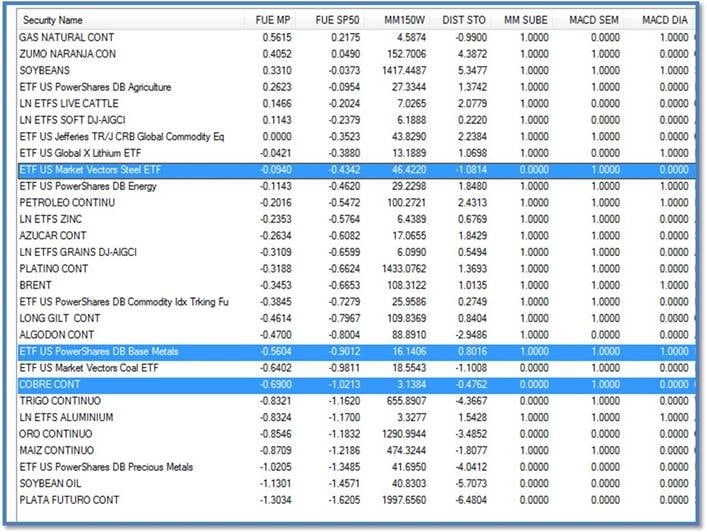Screen dimensions: 707x532
Task: Select the LN ETFS ALUMINIUM row
Action: pos(356,418)
